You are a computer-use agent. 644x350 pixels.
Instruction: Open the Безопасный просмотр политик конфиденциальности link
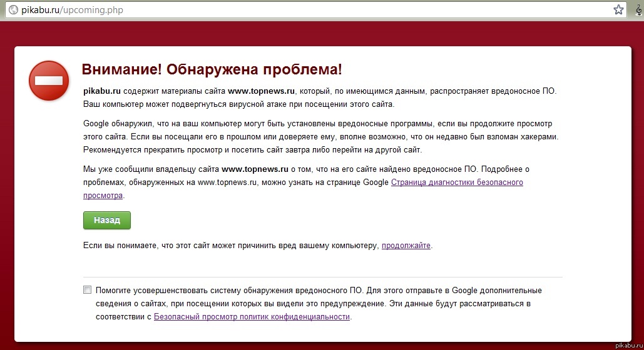click(x=252, y=317)
